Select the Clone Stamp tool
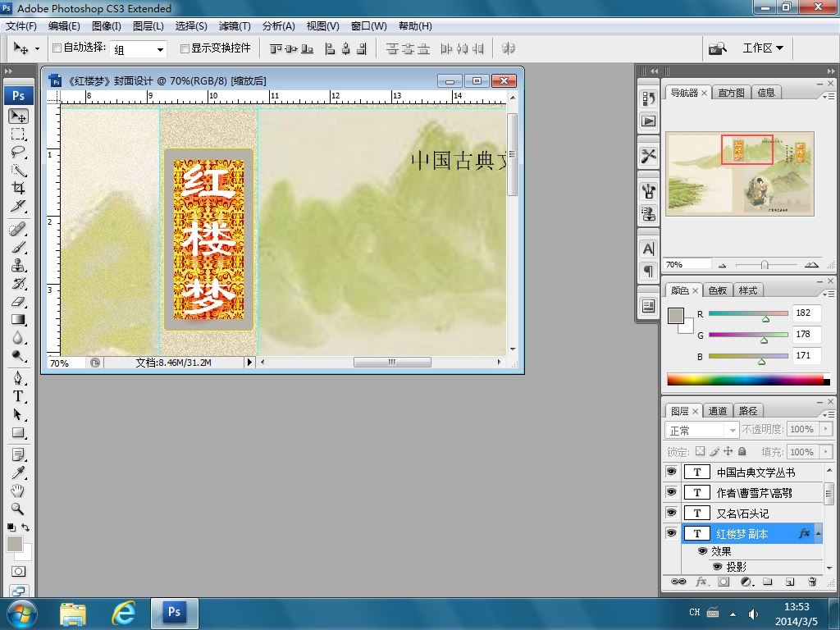Screen dimensions: 840x630 18,266
